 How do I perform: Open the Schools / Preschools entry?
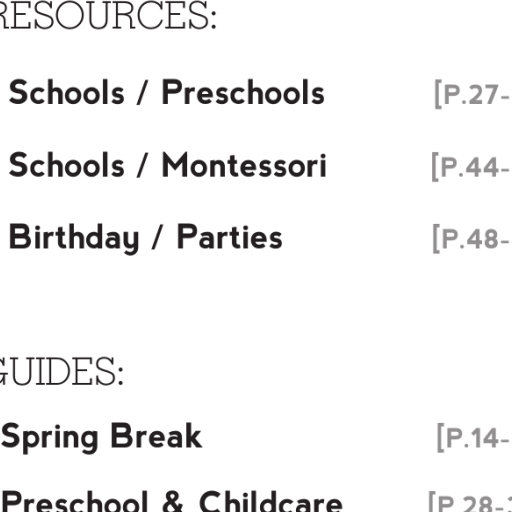[x=166, y=92]
